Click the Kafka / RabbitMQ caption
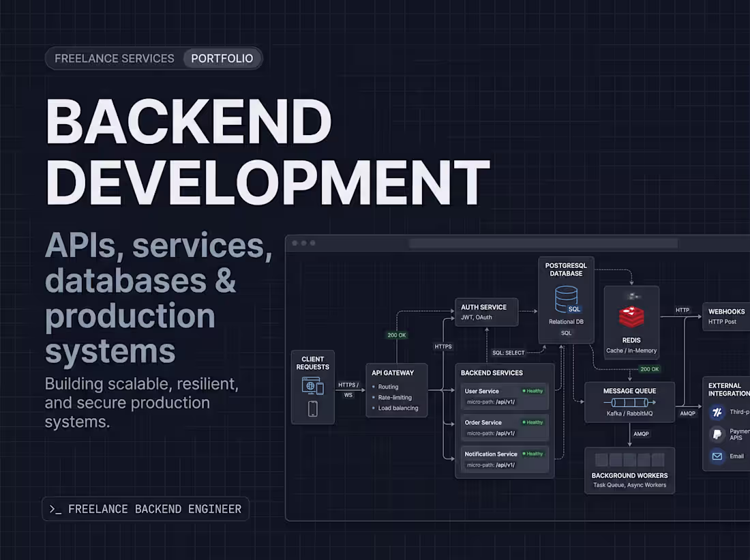 (629, 413)
